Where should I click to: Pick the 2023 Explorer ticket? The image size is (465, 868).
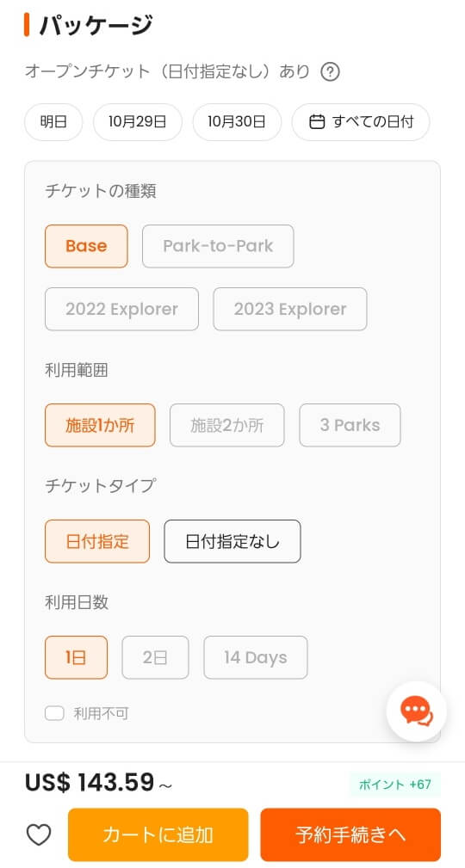coord(290,309)
